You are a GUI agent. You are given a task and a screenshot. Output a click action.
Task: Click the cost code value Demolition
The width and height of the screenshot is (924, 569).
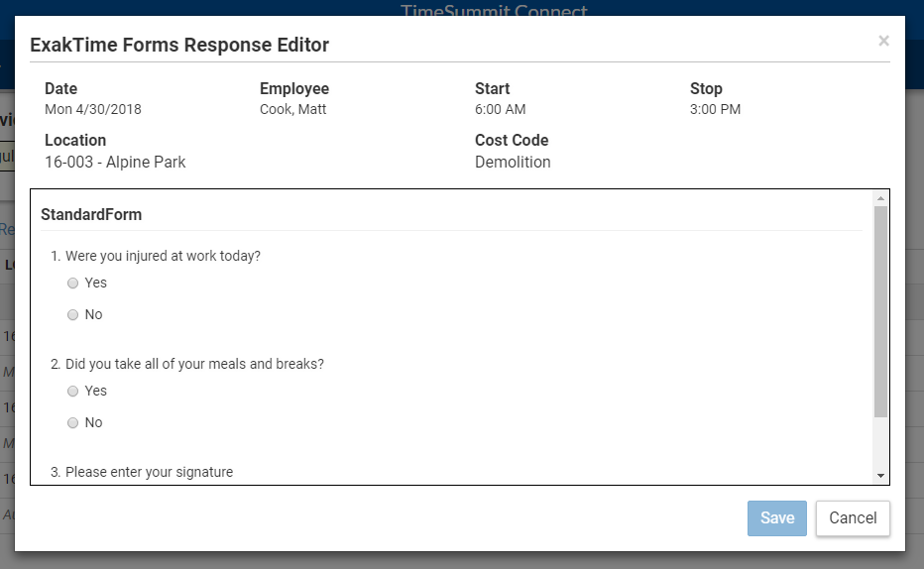coord(513,162)
